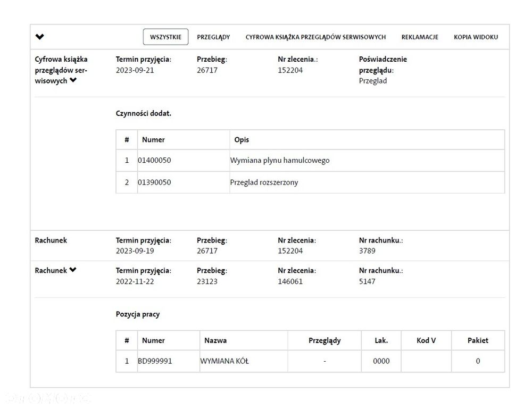The width and height of the screenshot is (532, 409).
Task: Open CYFROWA KSIĄŻKA PRZEGLĄDÓW SERWISOWYCH tab
Action: pos(315,37)
